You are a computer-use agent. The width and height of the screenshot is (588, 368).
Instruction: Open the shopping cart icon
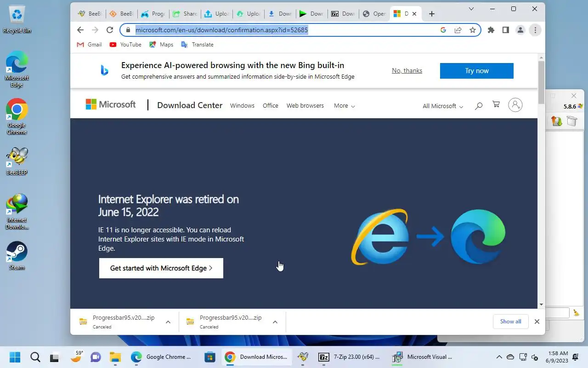pyautogui.click(x=496, y=104)
